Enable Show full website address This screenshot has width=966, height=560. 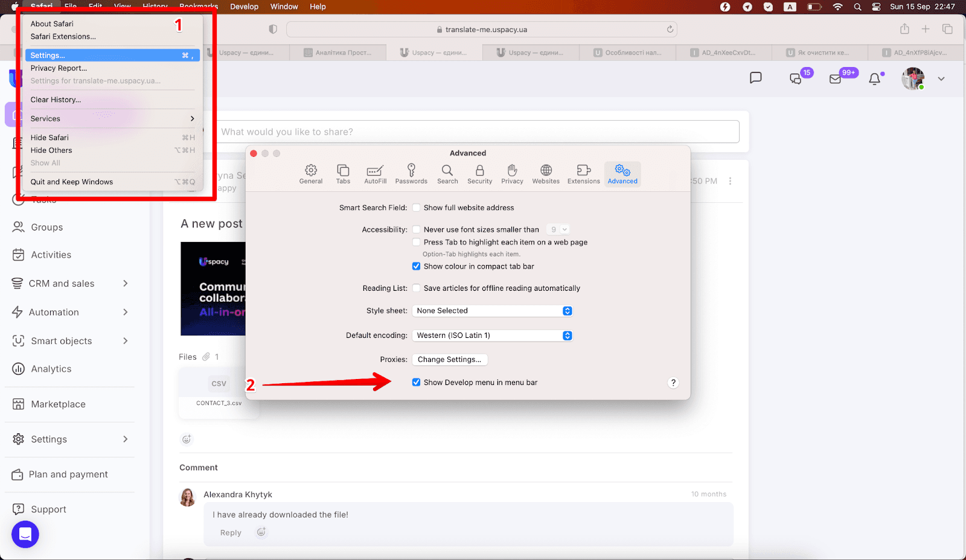417,208
